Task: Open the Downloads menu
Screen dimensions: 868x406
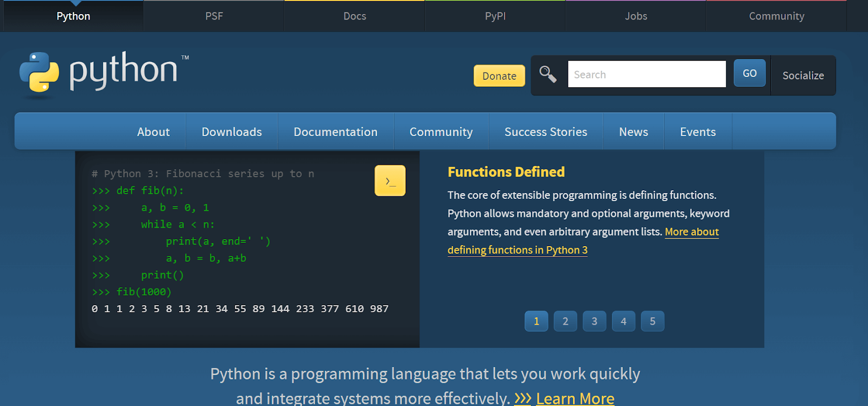Action: [232, 132]
